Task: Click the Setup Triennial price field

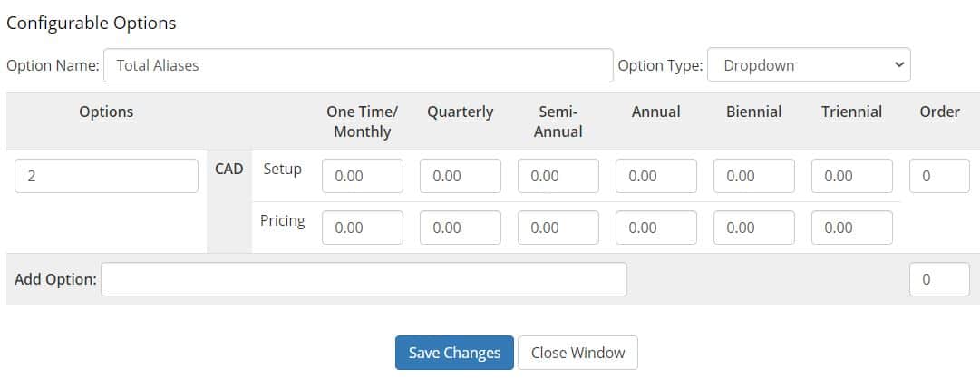Action: click(852, 176)
